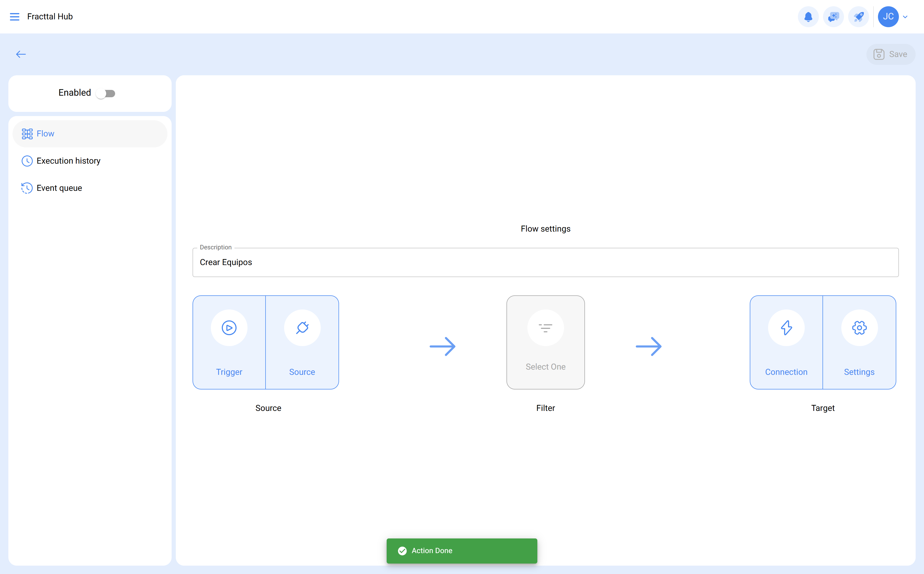Open the Execution history section
The width and height of the screenshot is (924, 574).
coord(68,161)
